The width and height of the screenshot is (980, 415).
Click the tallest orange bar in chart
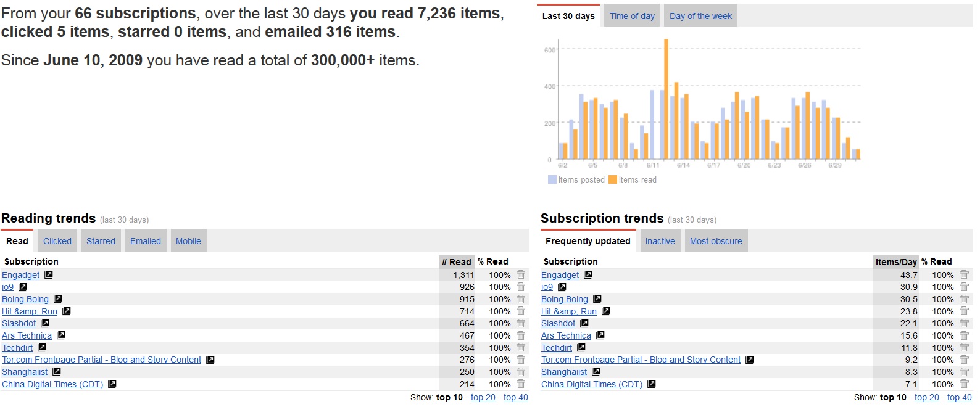coord(666,99)
